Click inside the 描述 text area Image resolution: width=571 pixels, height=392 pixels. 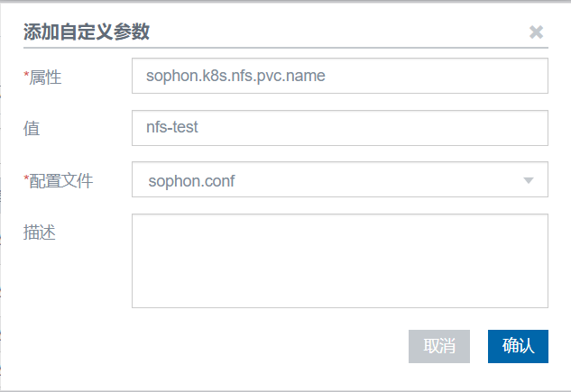coord(339,260)
